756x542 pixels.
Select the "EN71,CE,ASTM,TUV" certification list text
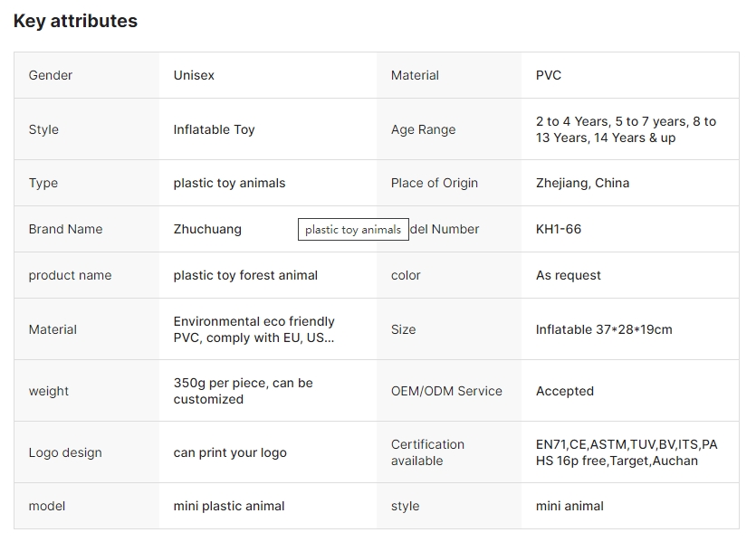tap(626, 452)
